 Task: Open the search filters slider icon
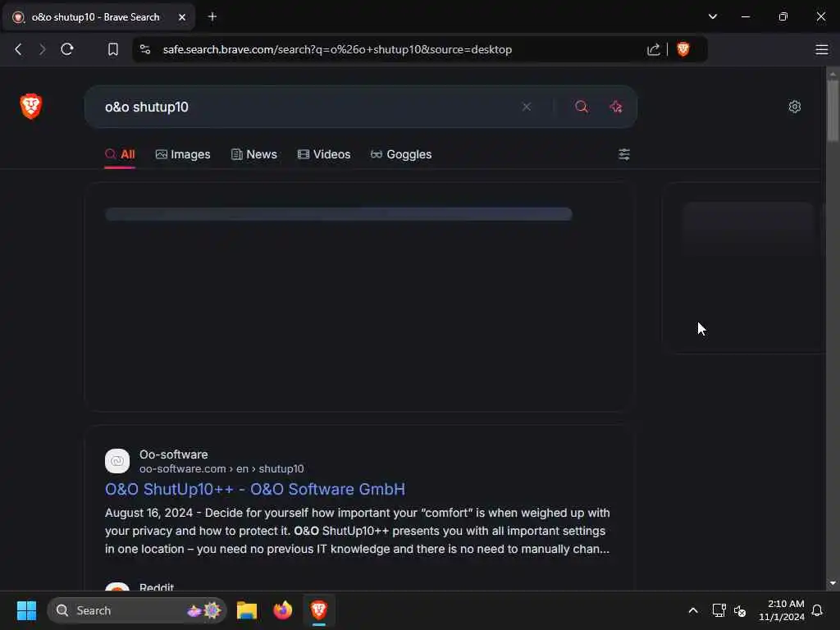(624, 154)
